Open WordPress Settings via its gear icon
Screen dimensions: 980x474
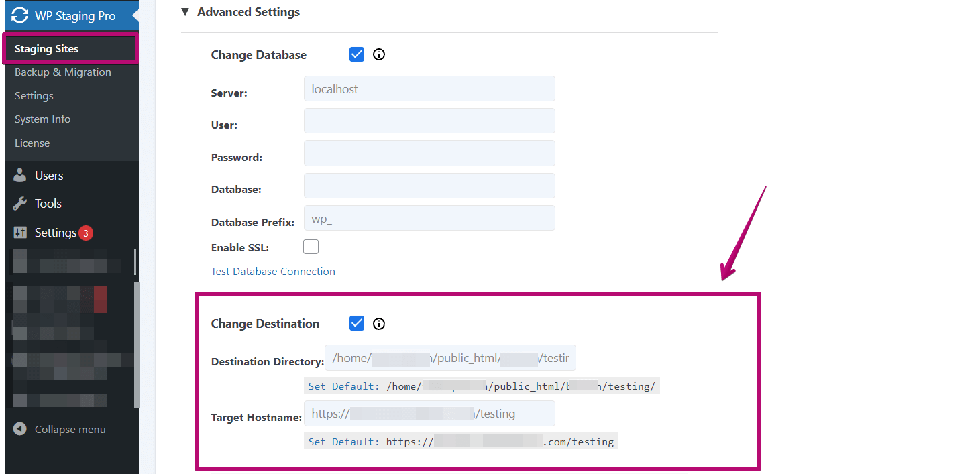(x=20, y=232)
